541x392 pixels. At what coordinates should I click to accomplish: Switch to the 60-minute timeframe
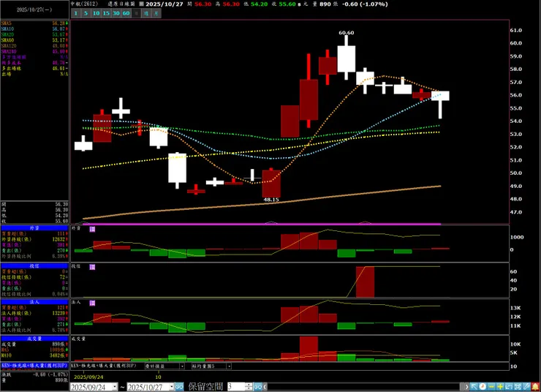tap(126, 13)
